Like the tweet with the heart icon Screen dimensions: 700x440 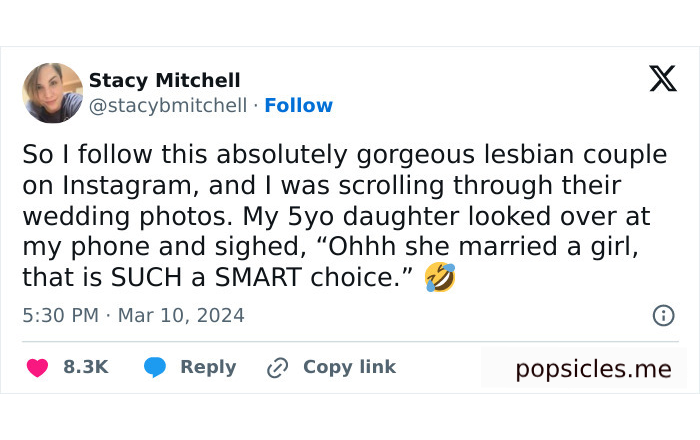tap(37, 368)
